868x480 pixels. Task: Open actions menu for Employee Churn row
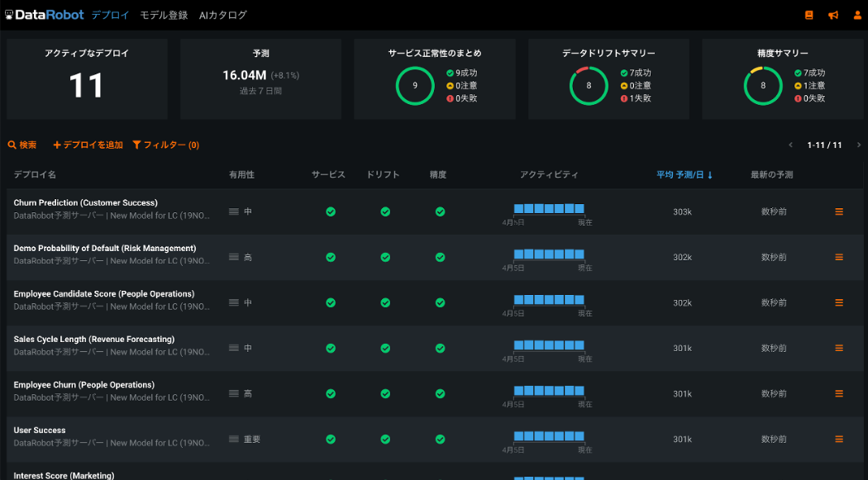pyautogui.click(x=839, y=394)
